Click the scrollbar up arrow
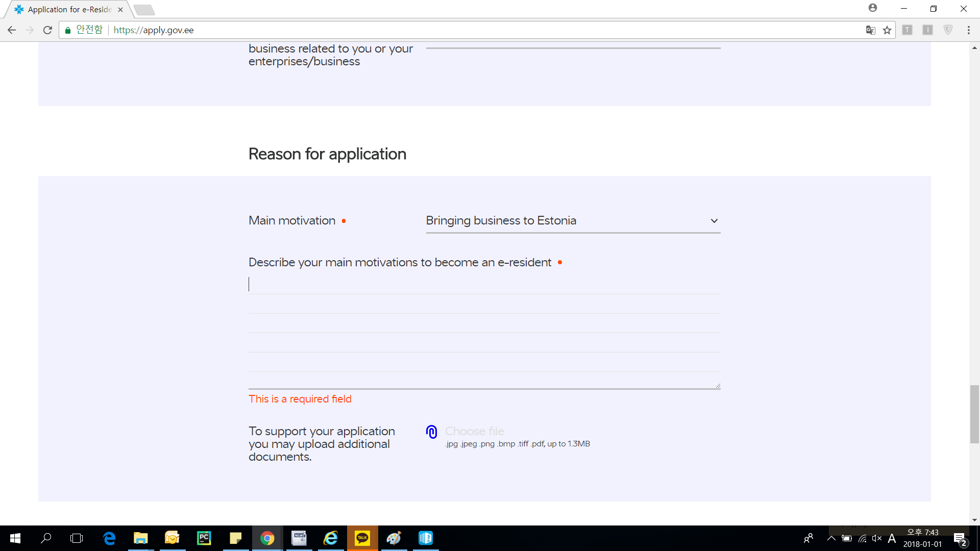The image size is (980, 551). click(974, 47)
